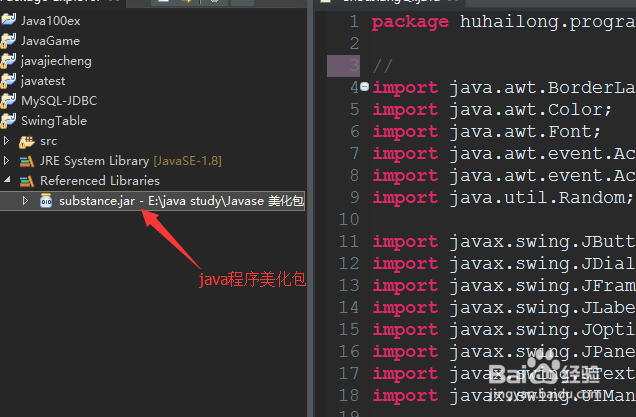Screen dimensions: 636x417
Task: Click java.util.Random import on line 9
Action: (x=541, y=198)
